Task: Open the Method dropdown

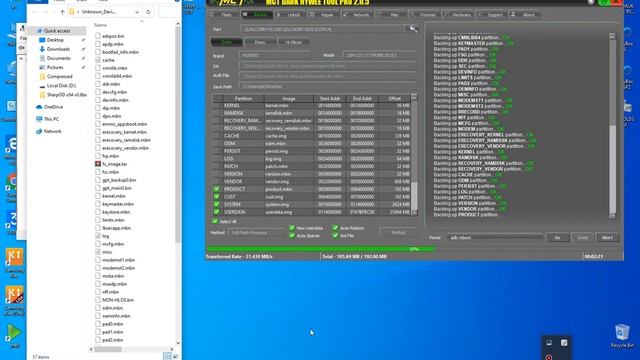Action: click(256, 233)
